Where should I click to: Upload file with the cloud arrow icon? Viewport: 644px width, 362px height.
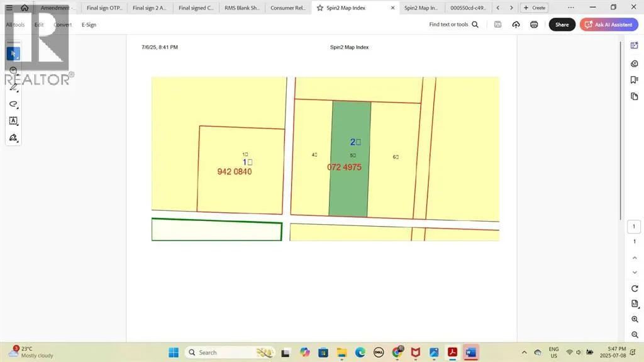pos(516,25)
